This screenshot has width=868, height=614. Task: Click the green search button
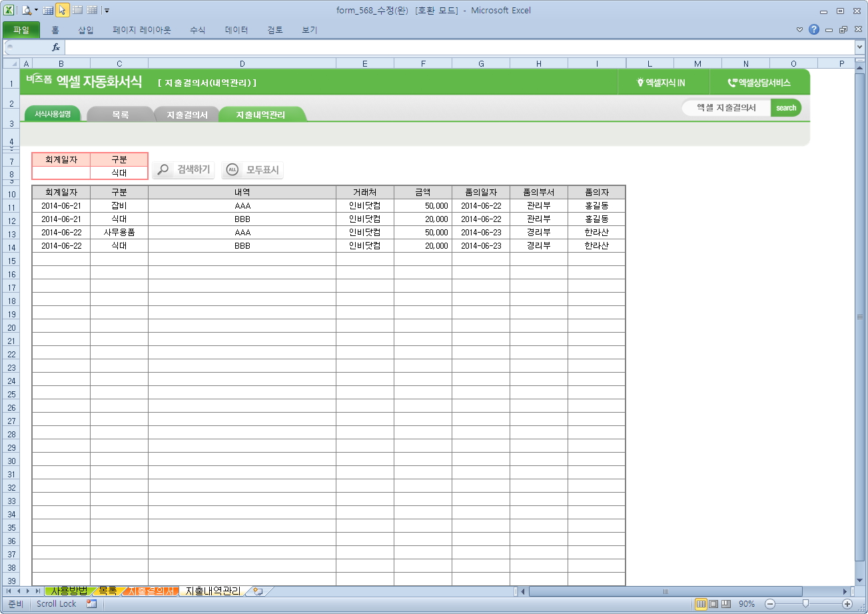pos(786,108)
